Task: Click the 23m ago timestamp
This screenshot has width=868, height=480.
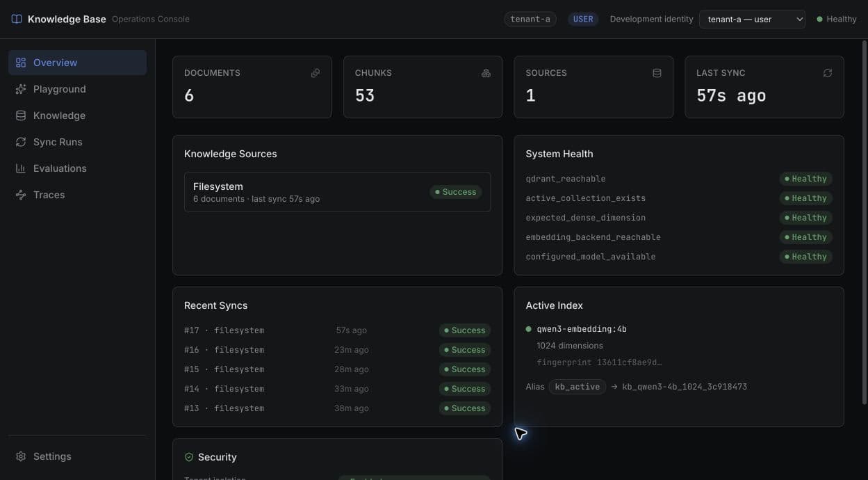Action: pyautogui.click(x=352, y=350)
